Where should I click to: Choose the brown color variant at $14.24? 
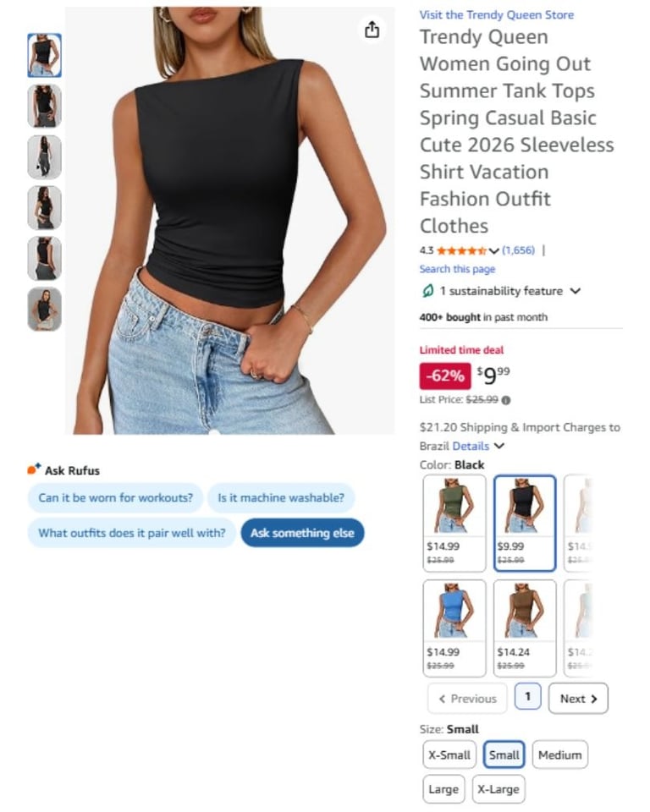525,628
